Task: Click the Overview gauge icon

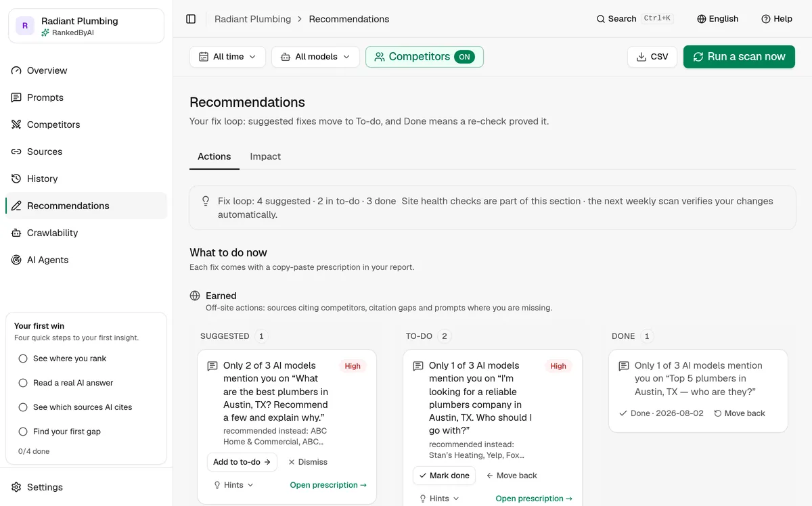Action: pyautogui.click(x=16, y=70)
